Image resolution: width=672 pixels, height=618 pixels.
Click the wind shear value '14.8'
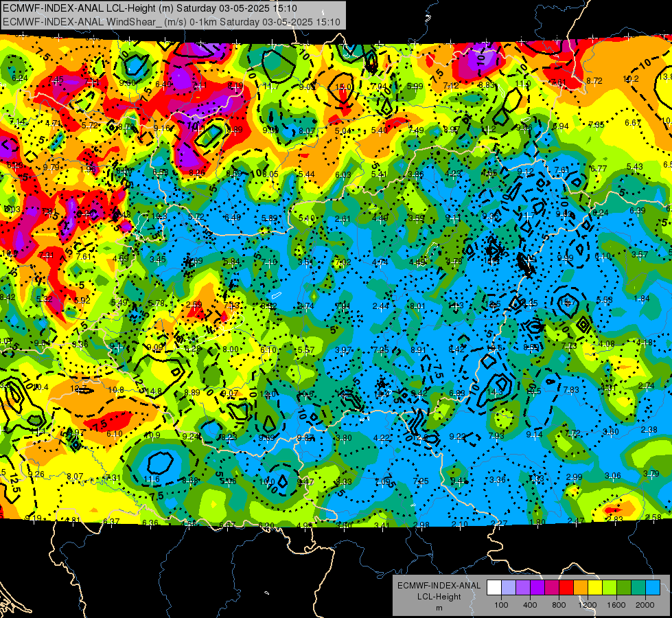[154, 391]
